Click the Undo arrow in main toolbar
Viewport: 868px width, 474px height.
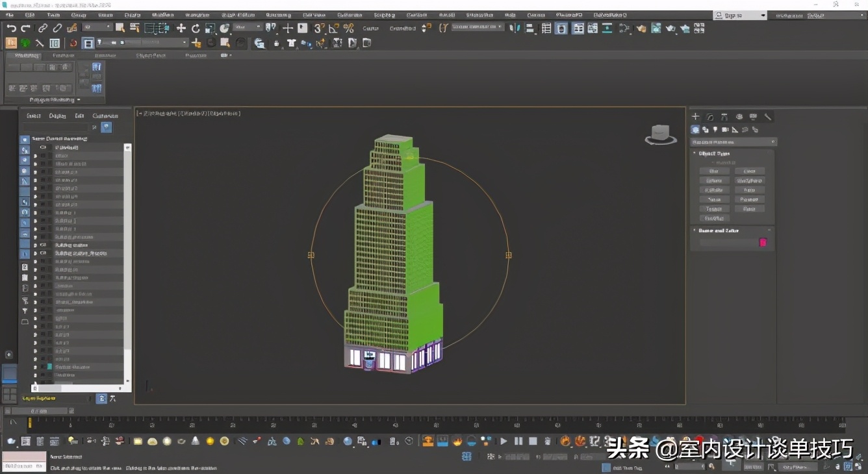pyautogui.click(x=11, y=28)
